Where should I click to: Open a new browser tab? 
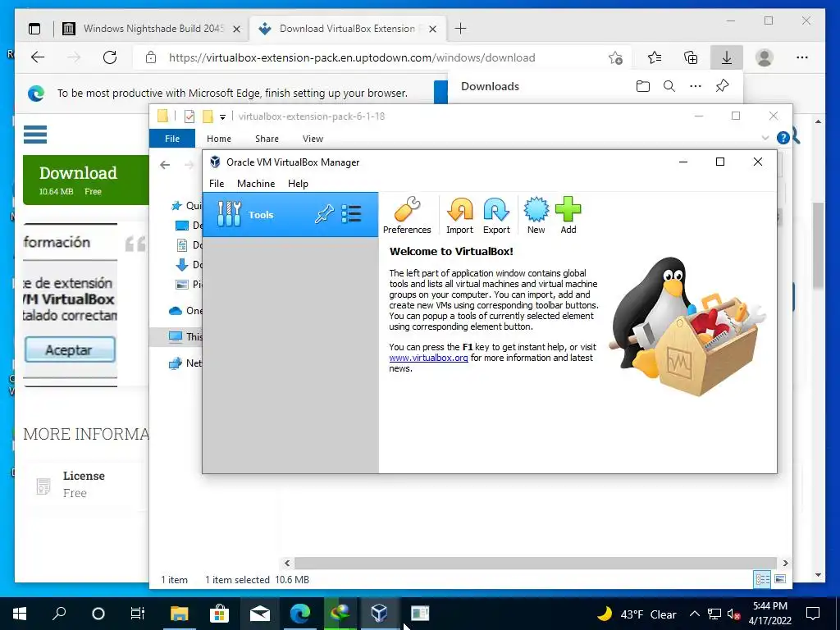461,29
